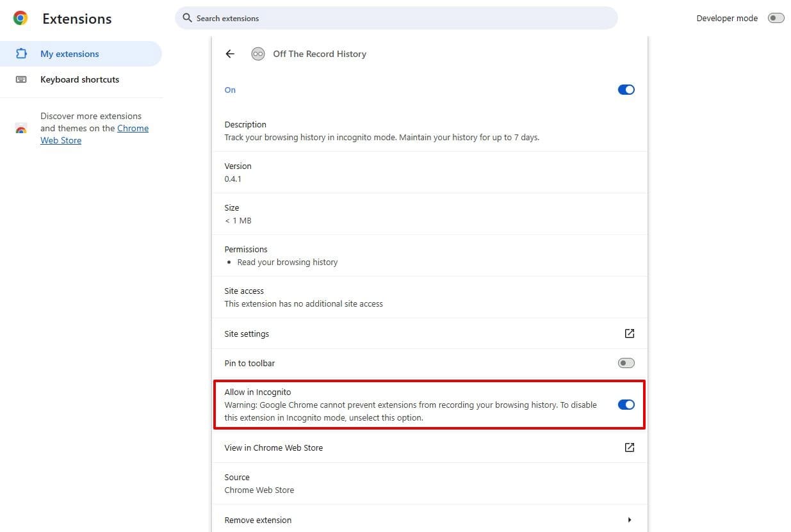Viewport: 791px width, 532px height.
Task: Select My extensions in the sidebar
Action: (69, 54)
